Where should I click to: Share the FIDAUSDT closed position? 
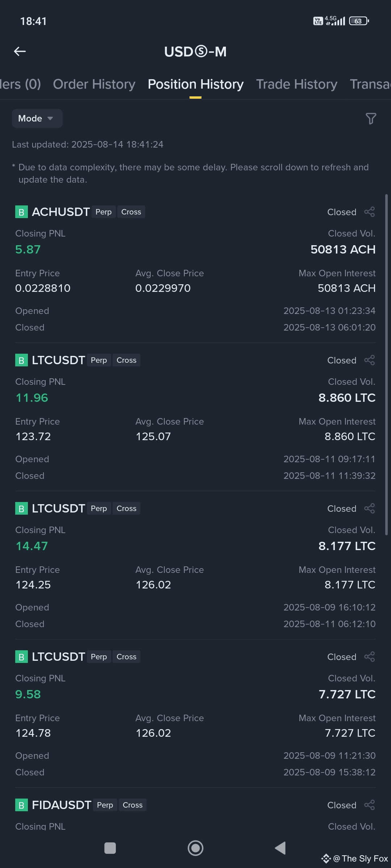pos(369,805)
